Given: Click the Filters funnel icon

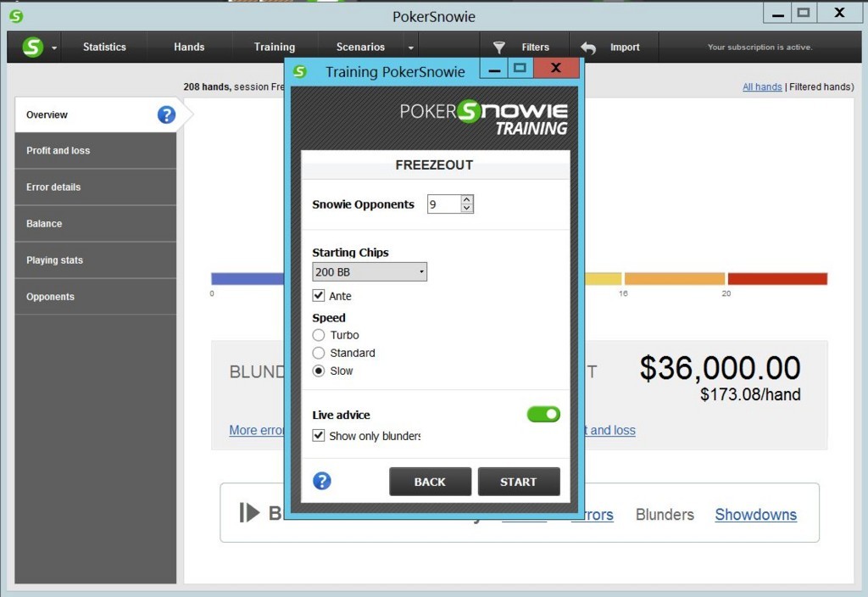Looking at the screenshot, I should (498, 47).
